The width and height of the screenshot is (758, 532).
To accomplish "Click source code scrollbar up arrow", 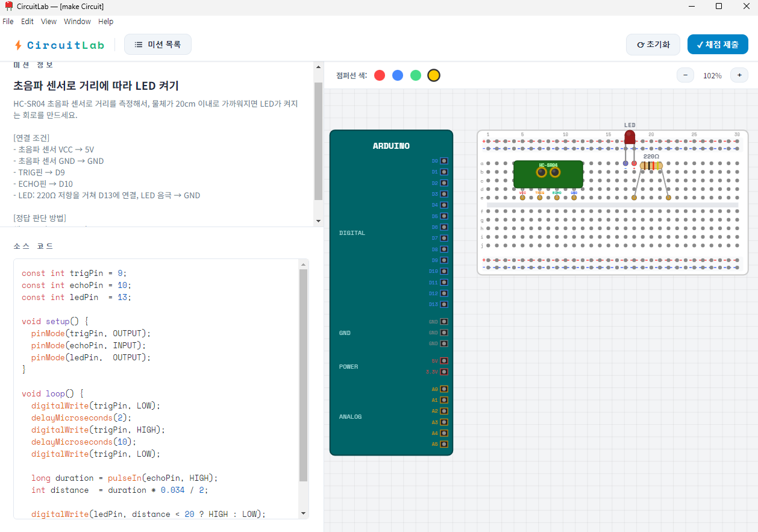I will pos(303,264).
